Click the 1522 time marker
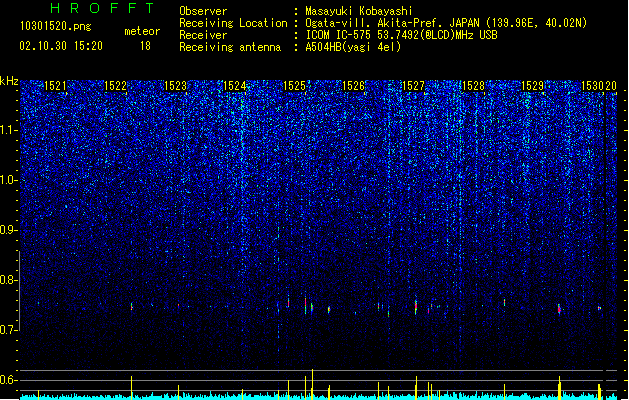The width and height of the screenshot is (629, 400). pyautogui.click(x=115, y=86)
